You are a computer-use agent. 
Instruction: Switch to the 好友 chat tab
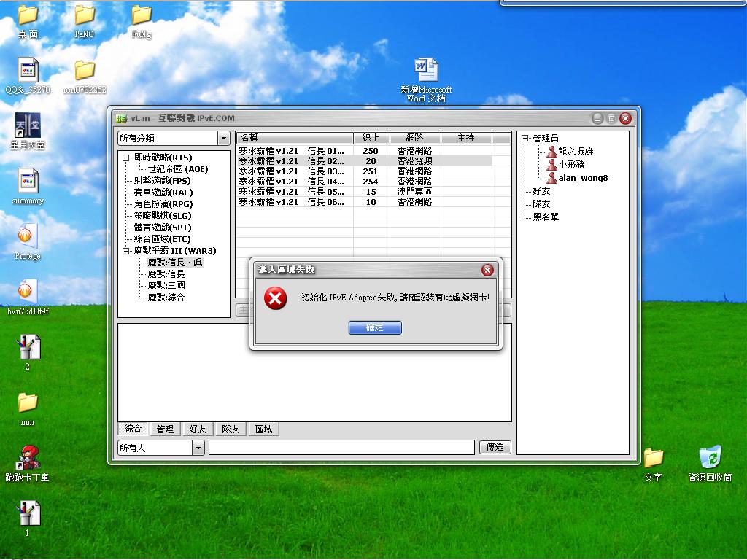click(198, 429)
